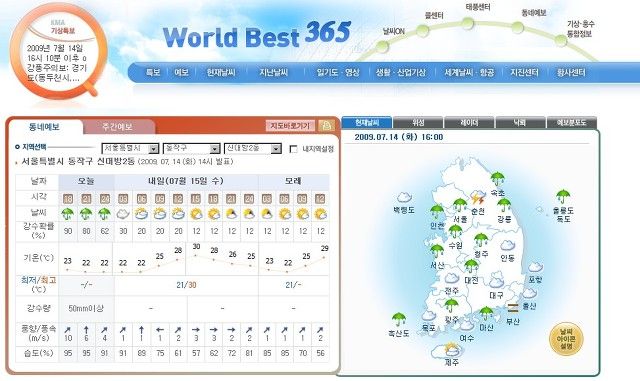Click the Seosan (서산) umbrella icon on map
This screenshot has height=381, width=640.
(437, 251)
